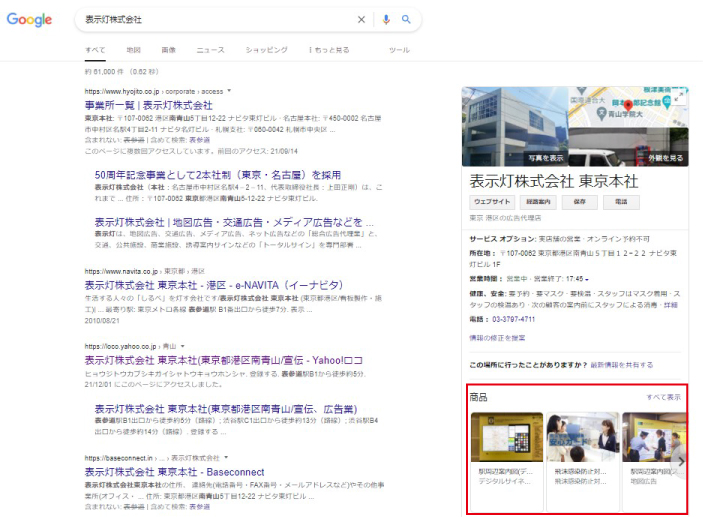This screenshot has width=703, height=517.
Task: Submit the search with the magnifier icon
Action: pos(406,19)
